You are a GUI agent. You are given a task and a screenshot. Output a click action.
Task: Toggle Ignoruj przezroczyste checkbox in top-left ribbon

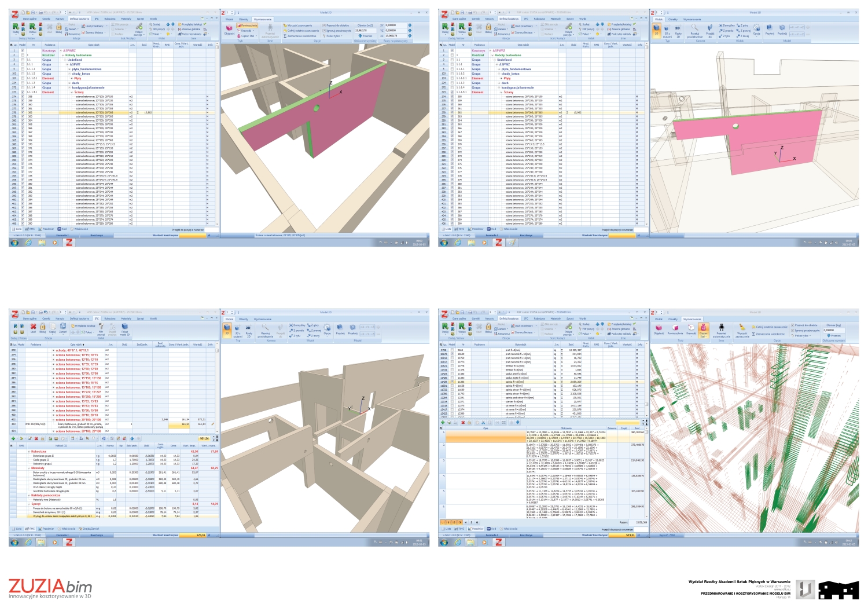[325, 31]
